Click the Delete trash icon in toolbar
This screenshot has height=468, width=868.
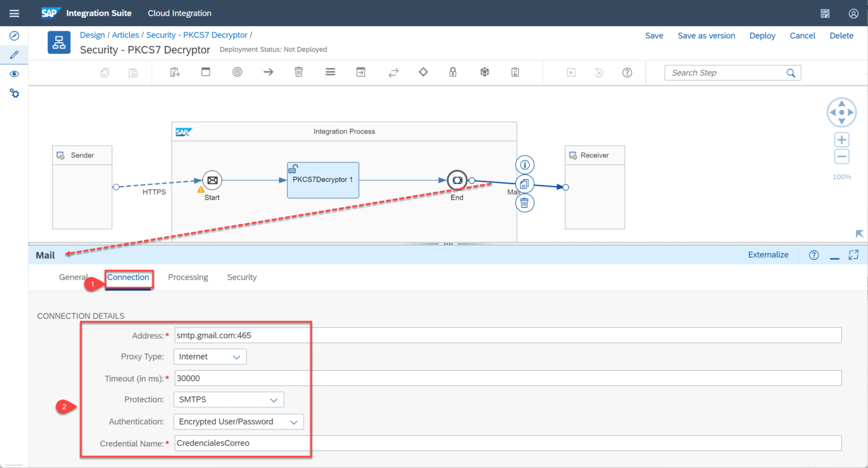299,72
